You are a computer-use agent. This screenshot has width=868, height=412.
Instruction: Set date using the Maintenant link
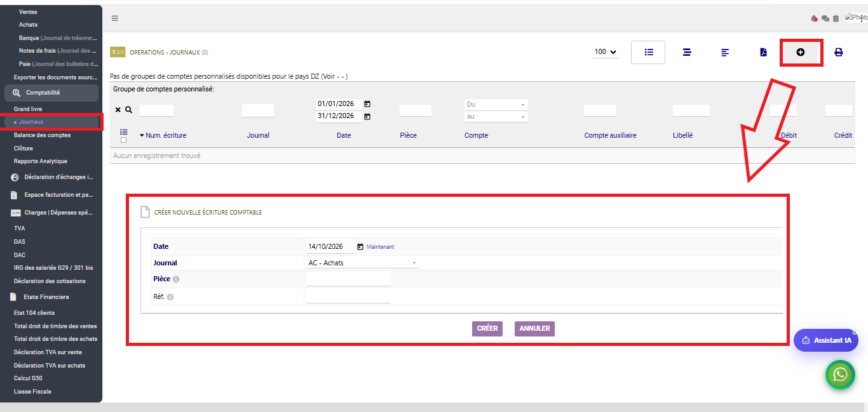click(380, 247)
